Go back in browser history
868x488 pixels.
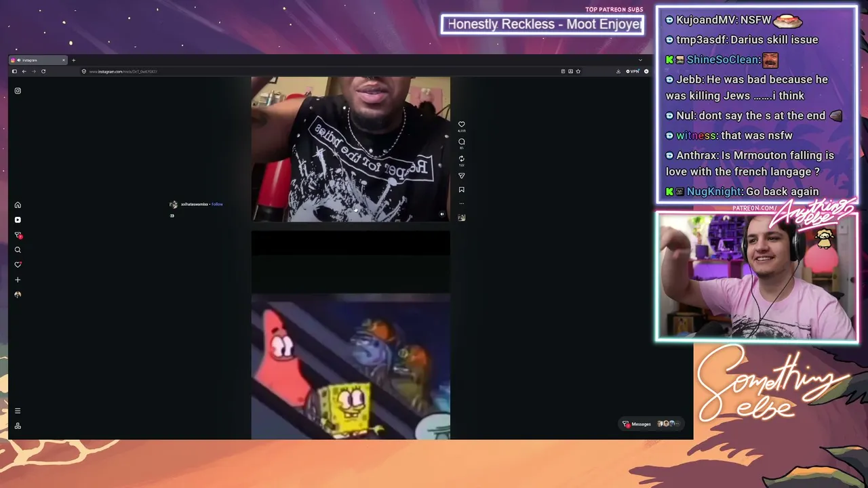pyautogui.click(x=24, y=71)
